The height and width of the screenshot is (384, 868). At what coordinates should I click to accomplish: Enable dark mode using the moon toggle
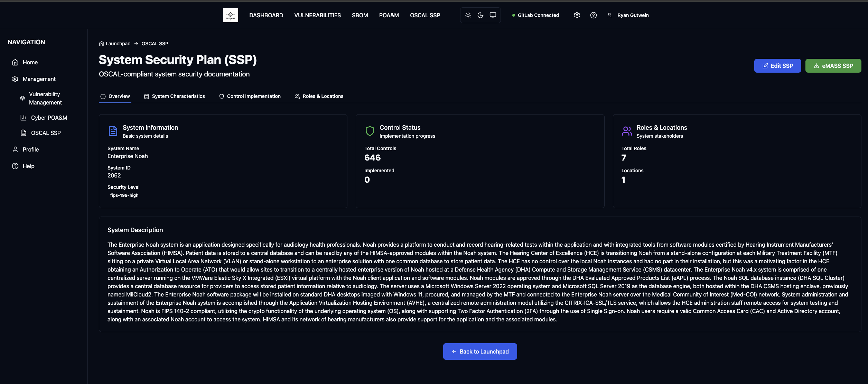tap(480, 15)
